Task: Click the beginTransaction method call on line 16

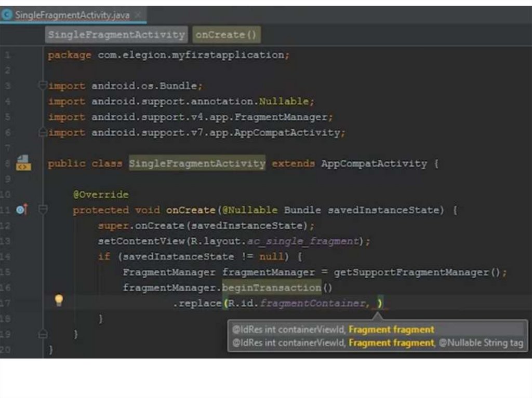Action: pyautogui.click(x=272, y=288)
